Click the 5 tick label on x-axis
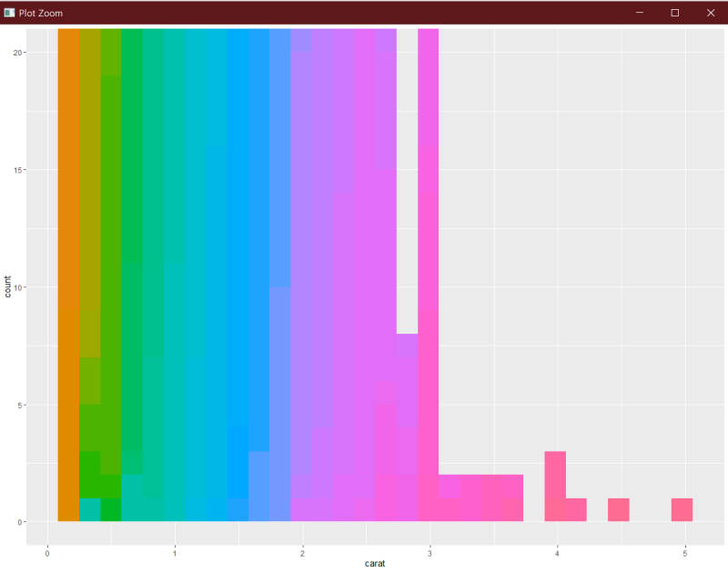This screenshot has width=728, height=572. 684,552
